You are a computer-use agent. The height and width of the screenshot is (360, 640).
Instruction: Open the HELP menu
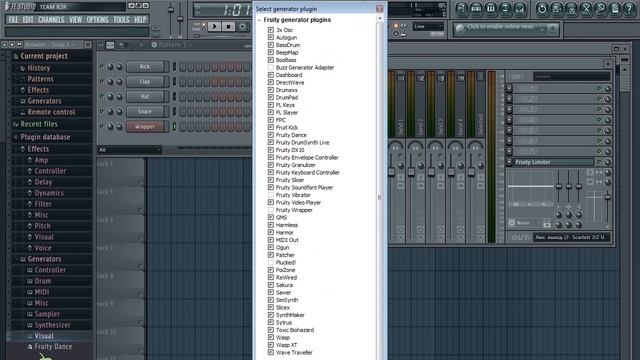pos(140,20)
